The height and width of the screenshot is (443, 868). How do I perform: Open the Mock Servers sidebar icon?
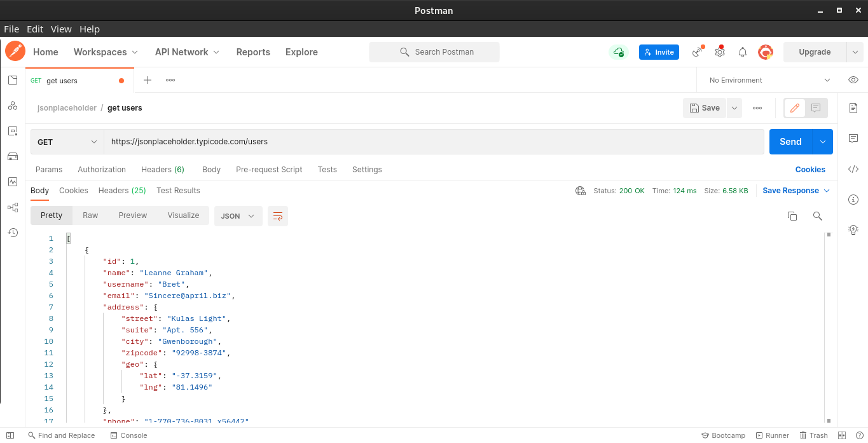click(13, 156)
